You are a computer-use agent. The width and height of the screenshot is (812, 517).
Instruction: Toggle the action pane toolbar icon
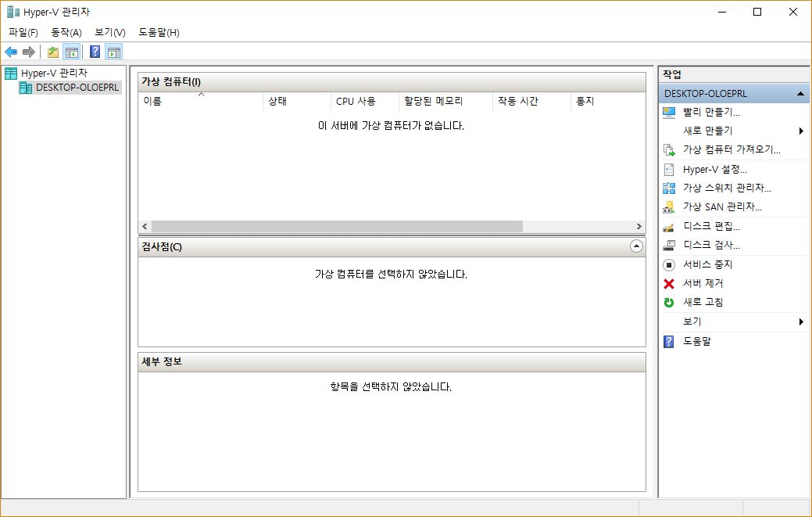114,52
